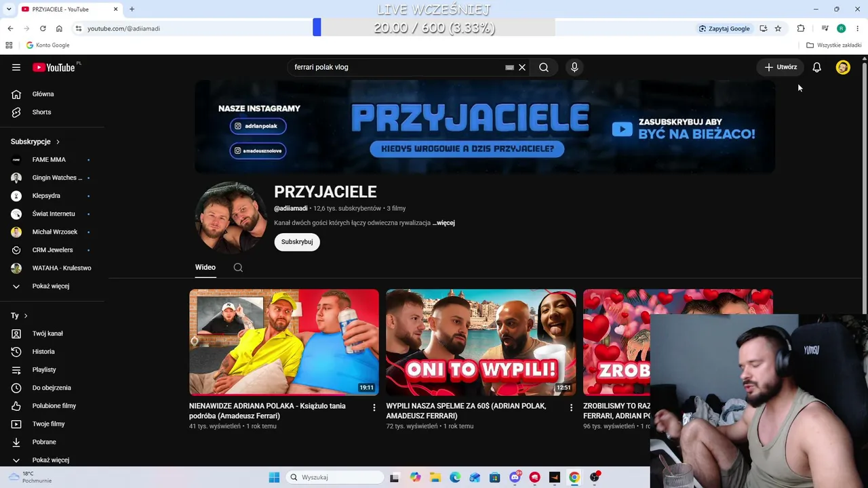The width and height of the screenshot is (868, 488).
Task: Open the Chrome profile R avatar
Action: pos(841,28)
